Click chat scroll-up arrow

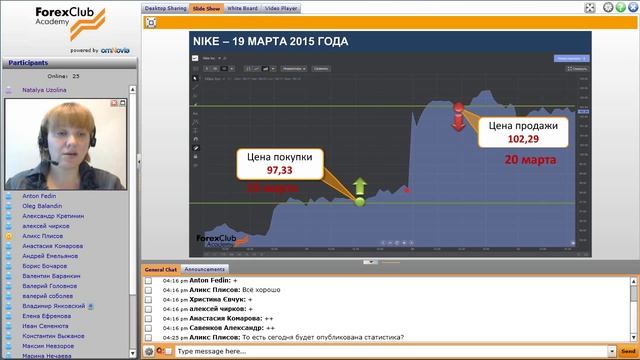[633, 281]
